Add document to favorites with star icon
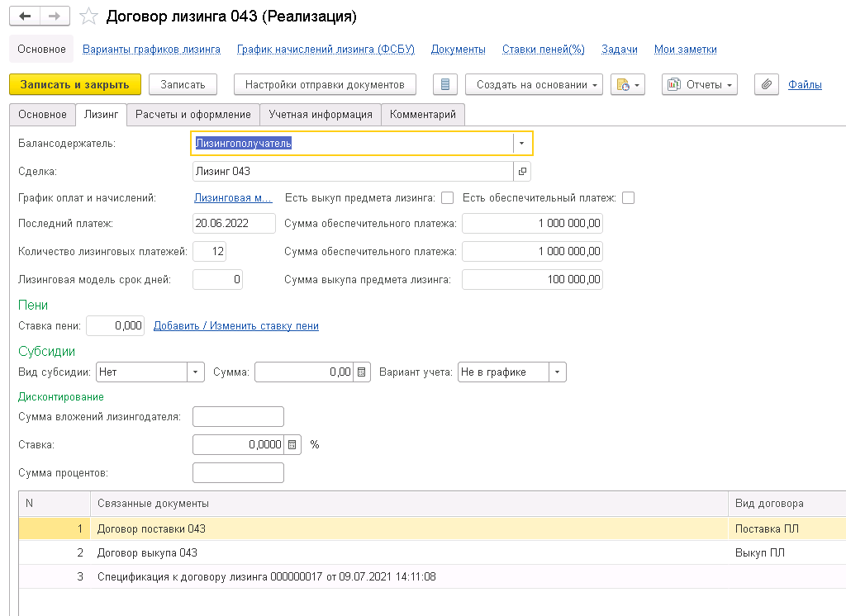 click(x=88, y=17)
